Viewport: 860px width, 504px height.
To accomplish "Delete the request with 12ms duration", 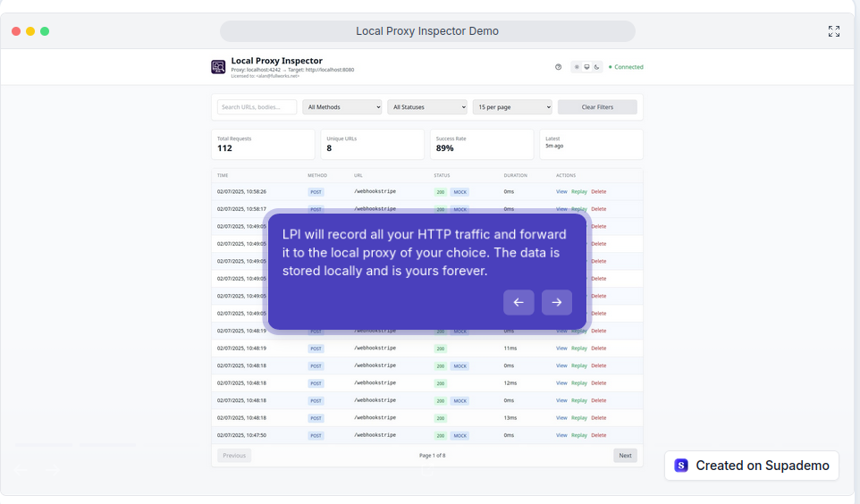I will pos(599,382).
